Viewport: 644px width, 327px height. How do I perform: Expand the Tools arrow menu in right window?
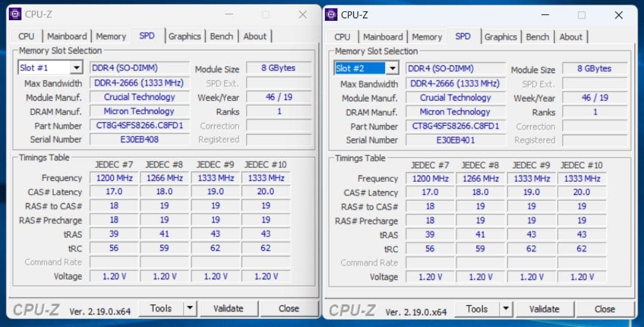(x=506, y=309)
